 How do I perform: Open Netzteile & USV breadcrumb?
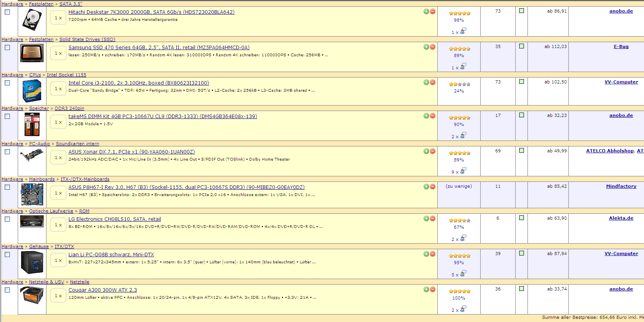pos(46,282)
